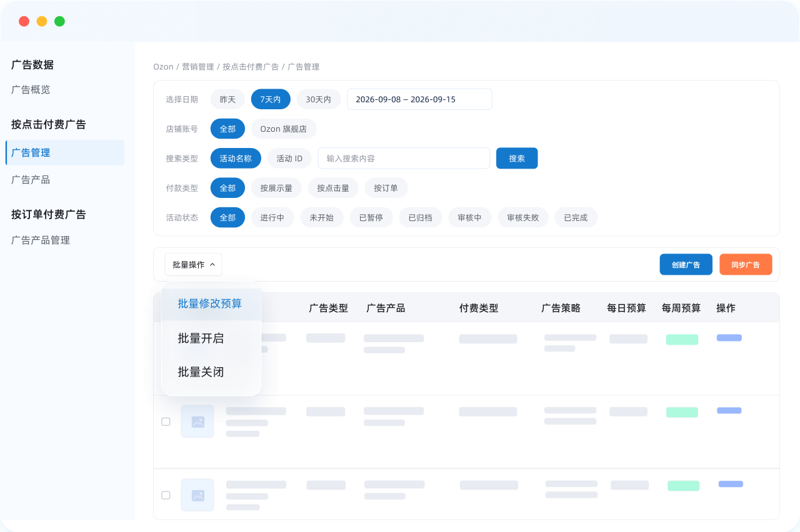Click the image thumbnail in the bottom table row
The image size is (800, 532).
(x=197, y=495)
